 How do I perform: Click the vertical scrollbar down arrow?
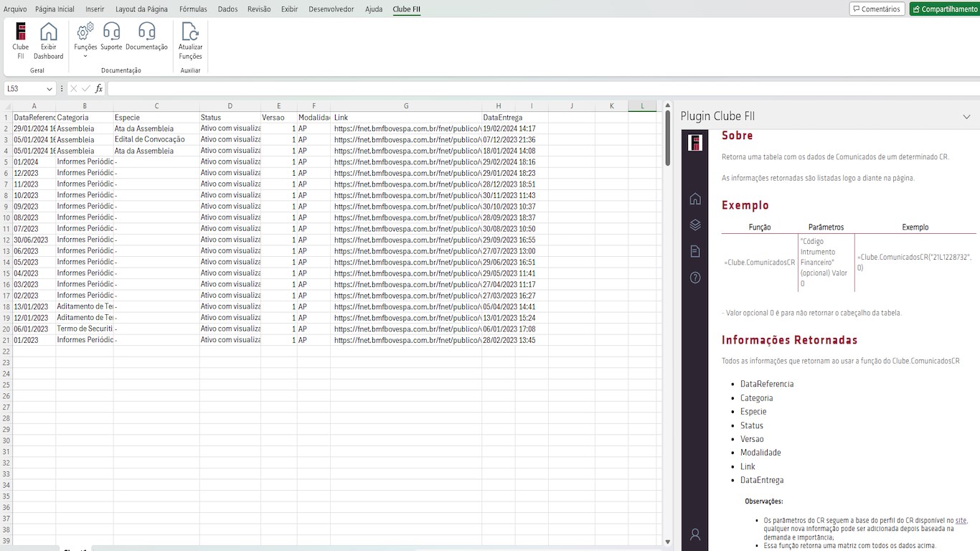pyautogui.click(x=668, y=542)
